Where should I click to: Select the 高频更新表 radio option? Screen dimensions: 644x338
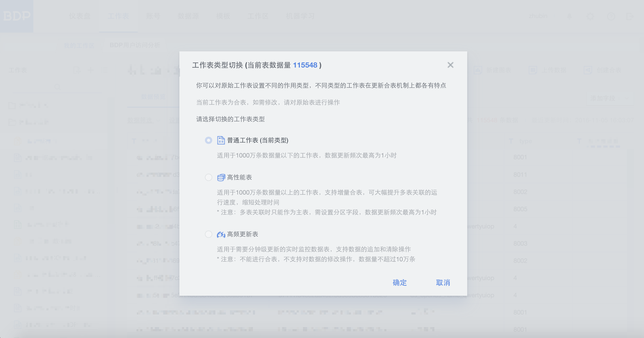click(209, 234)
